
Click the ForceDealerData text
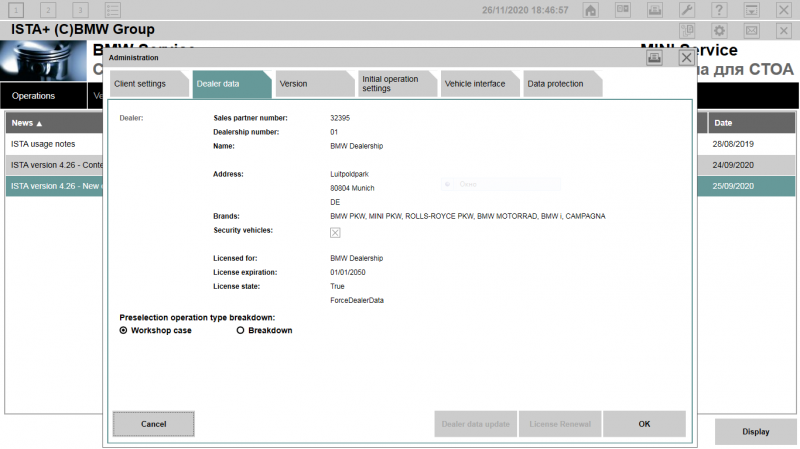357,301
